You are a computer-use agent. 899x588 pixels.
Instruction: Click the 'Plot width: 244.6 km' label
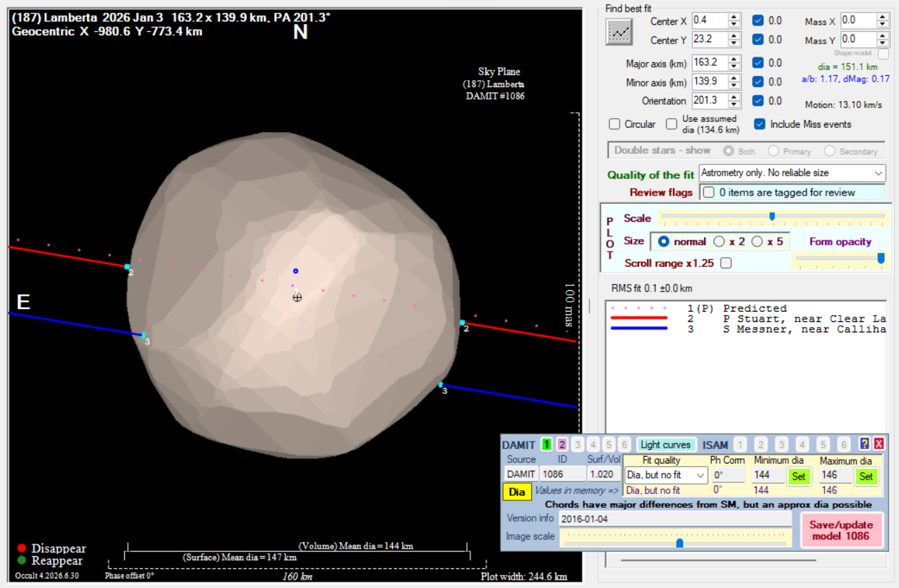524,577
